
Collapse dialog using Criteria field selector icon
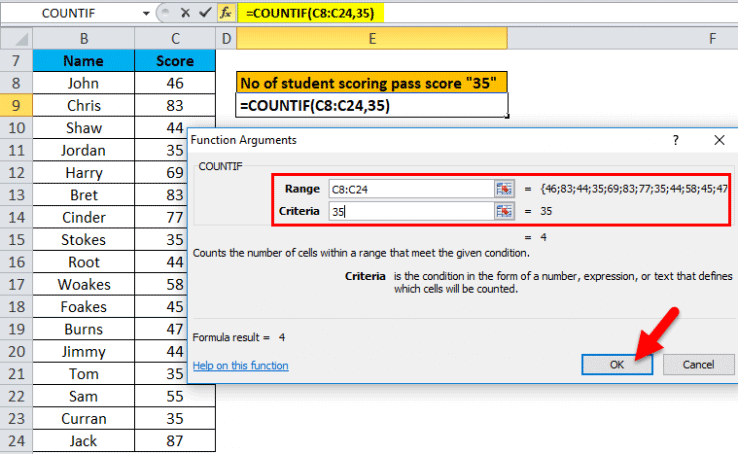(x=504, y=211)
